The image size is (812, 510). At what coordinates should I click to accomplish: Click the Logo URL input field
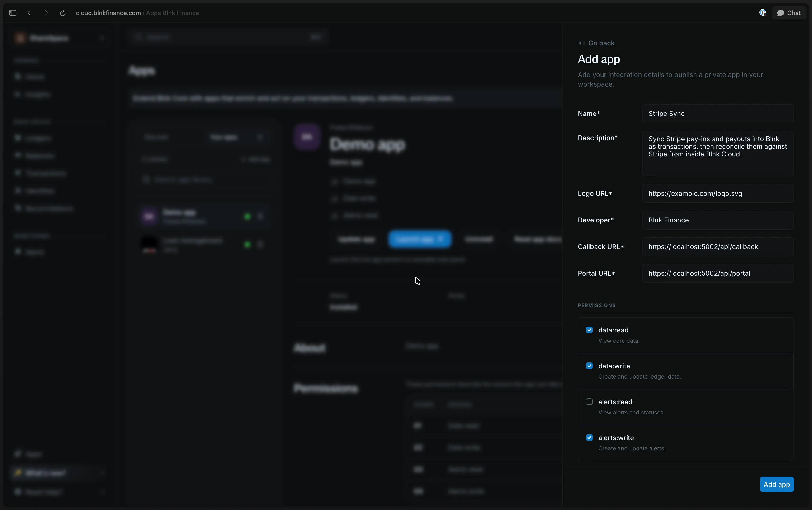pyautogui.click(x=718, y=194)
